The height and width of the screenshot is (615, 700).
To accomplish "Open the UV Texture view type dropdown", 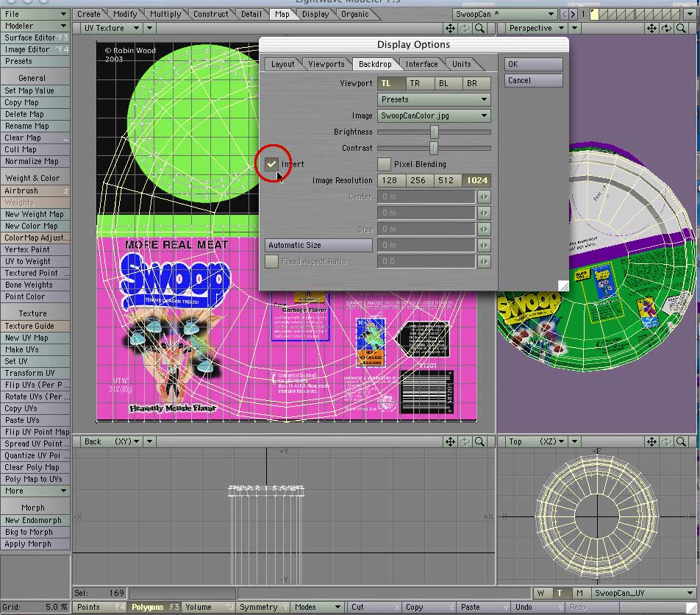I will click(x=111, y=28).
